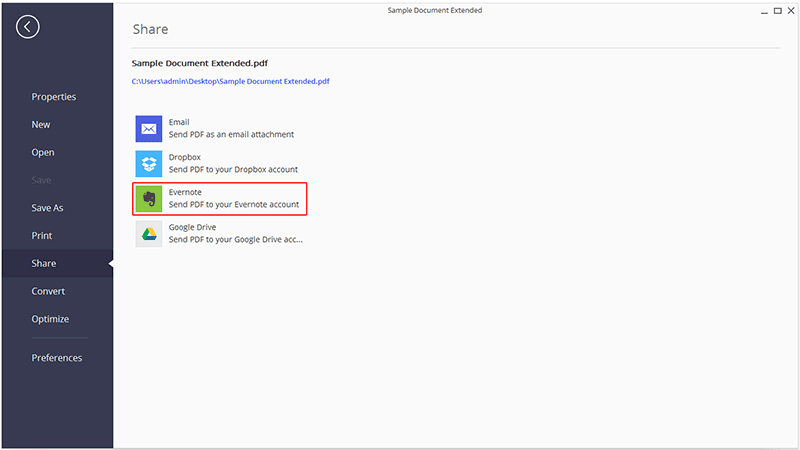Maximize the Sample Document Extended window
The height and width of the screenshot is (450, 800).
778,11
